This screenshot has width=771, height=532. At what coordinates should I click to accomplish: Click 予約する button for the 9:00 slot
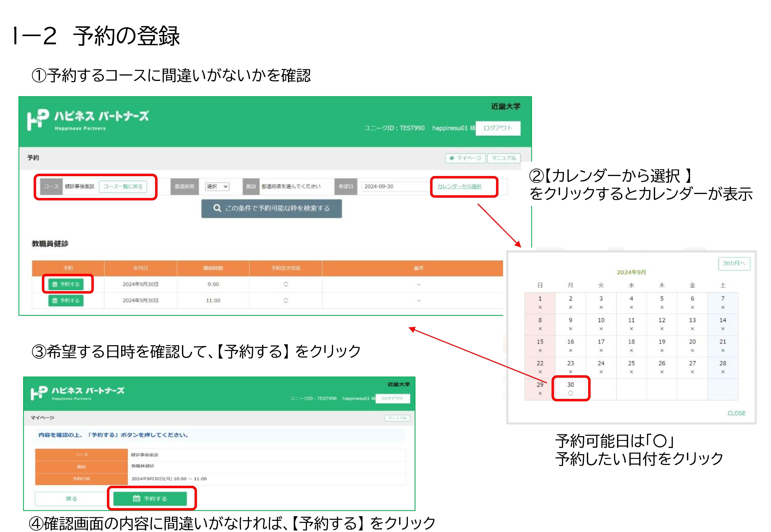(66, 284)
